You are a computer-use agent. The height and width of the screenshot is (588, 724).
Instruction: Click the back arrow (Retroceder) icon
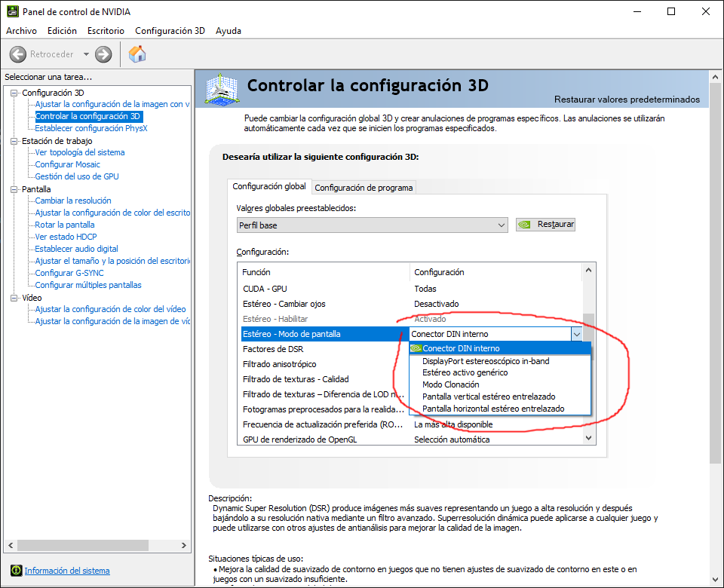(x=18, y=54)
